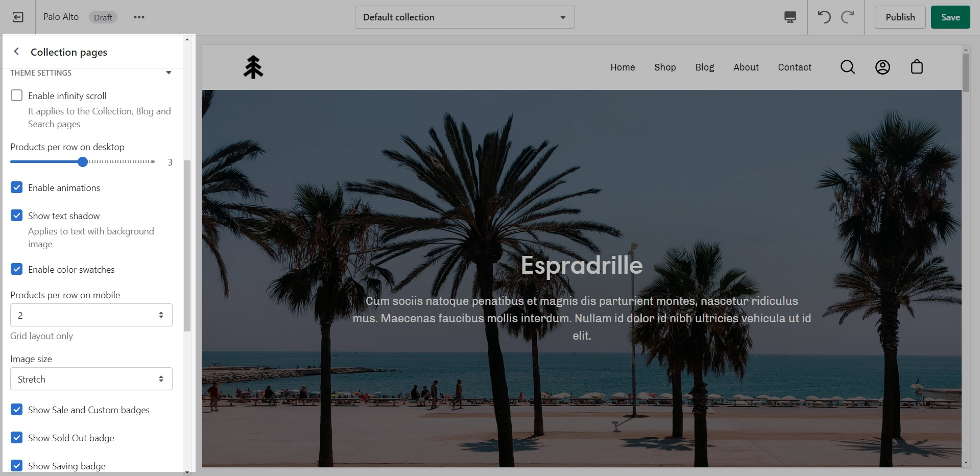This screenshot has height=476, width=980.
Task: Uncheck Enable animations
Action: (x=17, y=187)
